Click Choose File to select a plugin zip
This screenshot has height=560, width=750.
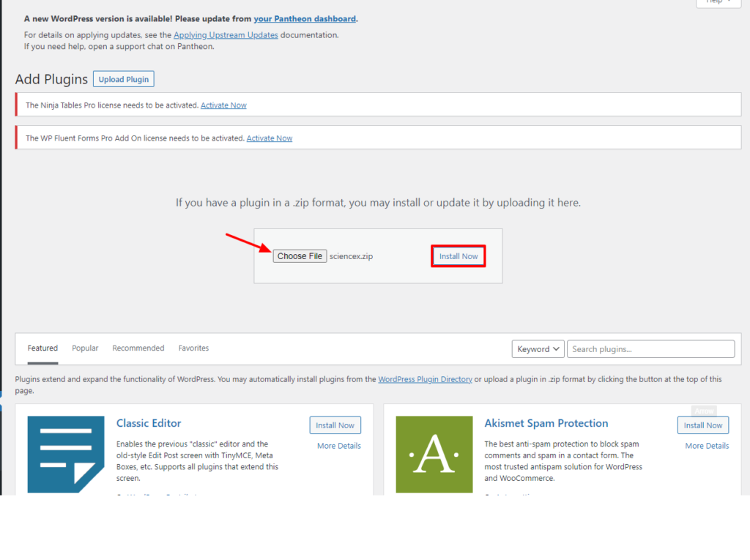[x=300, y=255]
